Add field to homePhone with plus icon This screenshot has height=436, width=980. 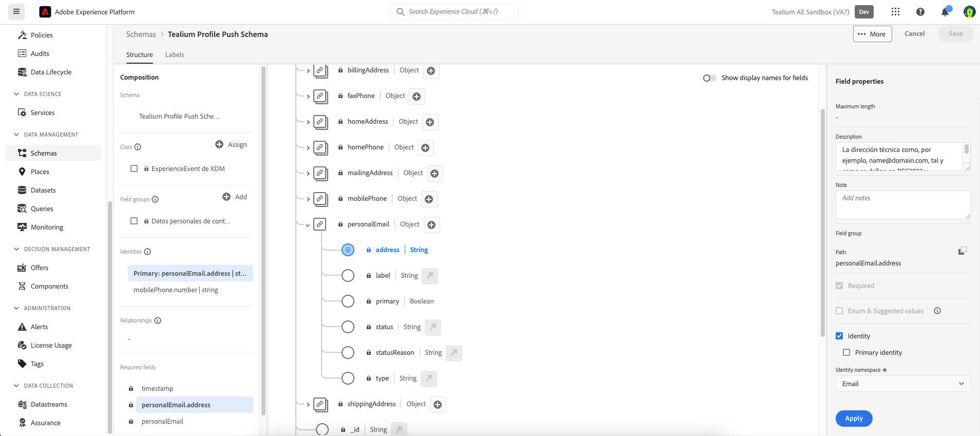[x=425, y=147]
